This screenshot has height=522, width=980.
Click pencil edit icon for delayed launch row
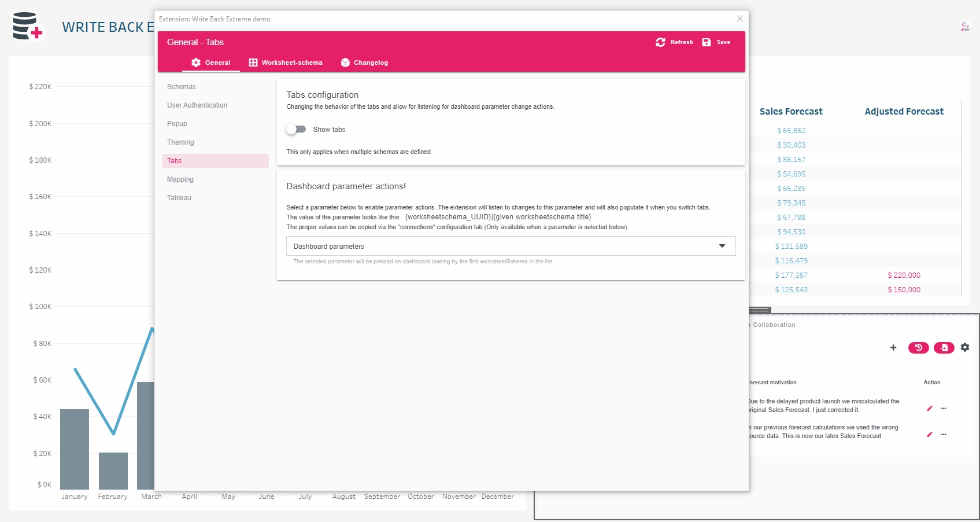(930, 409)
